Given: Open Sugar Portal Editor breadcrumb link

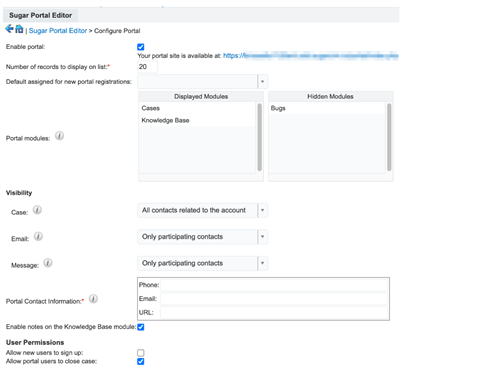Looking at the screenshot, I should (x=58, y=31).
